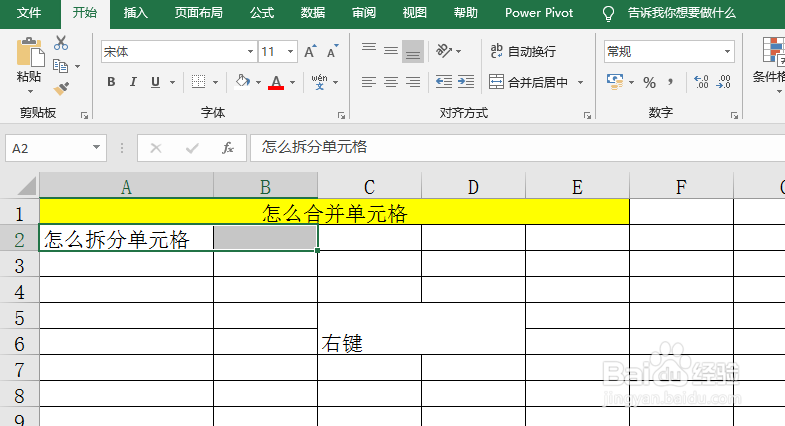Open fill color dropdown arrow
Screen dimensions: 785x426
[258, 82]
